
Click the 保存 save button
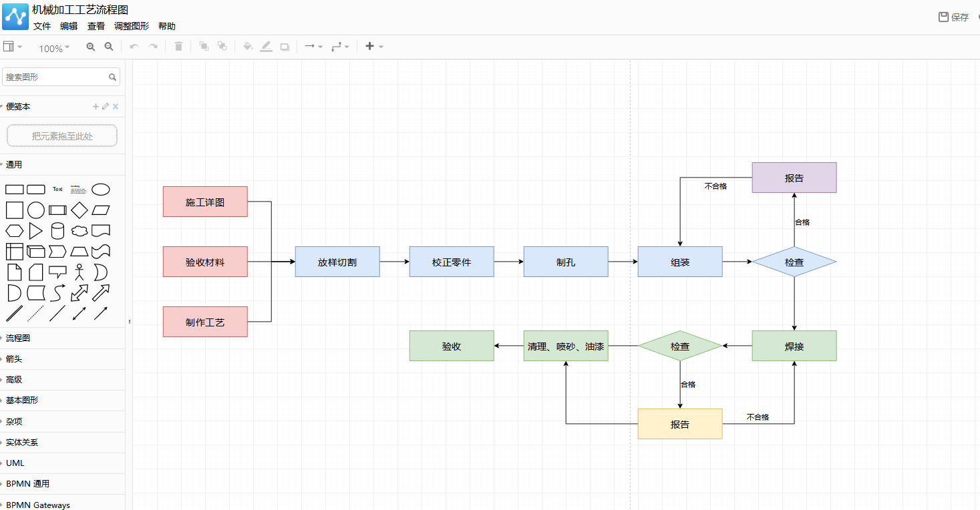click(x=954, y=17)
